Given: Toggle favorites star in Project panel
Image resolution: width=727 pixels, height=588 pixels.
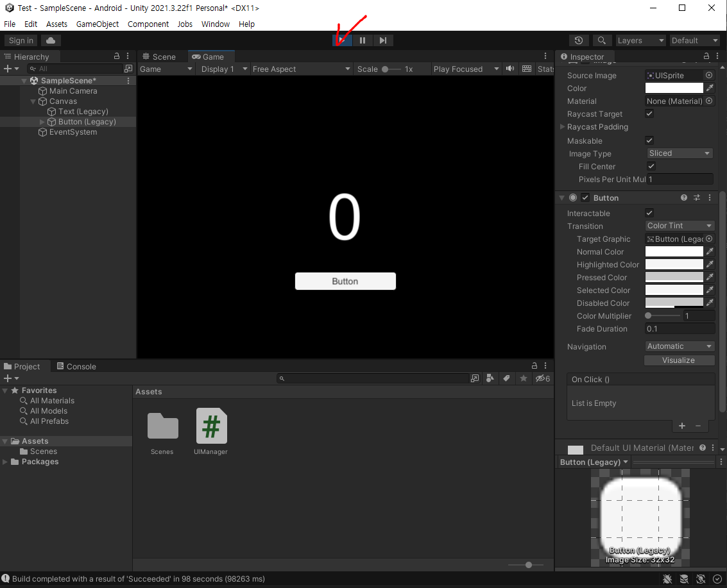Looking at the screenshot, I should point(524,378).
